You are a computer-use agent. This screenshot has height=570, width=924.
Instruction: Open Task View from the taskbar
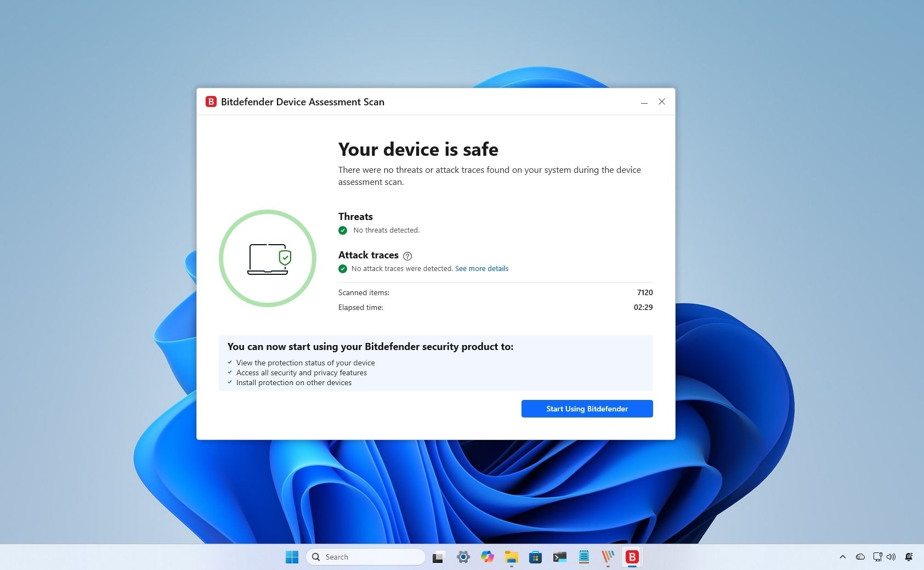[x=439, y=557]
